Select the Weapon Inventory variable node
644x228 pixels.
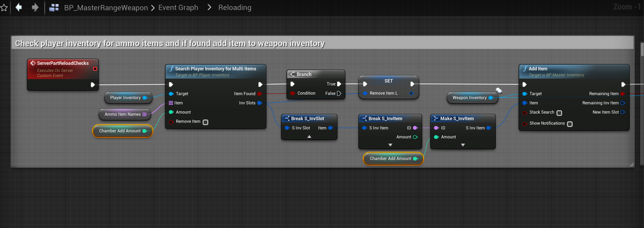(x=469, y=98)
